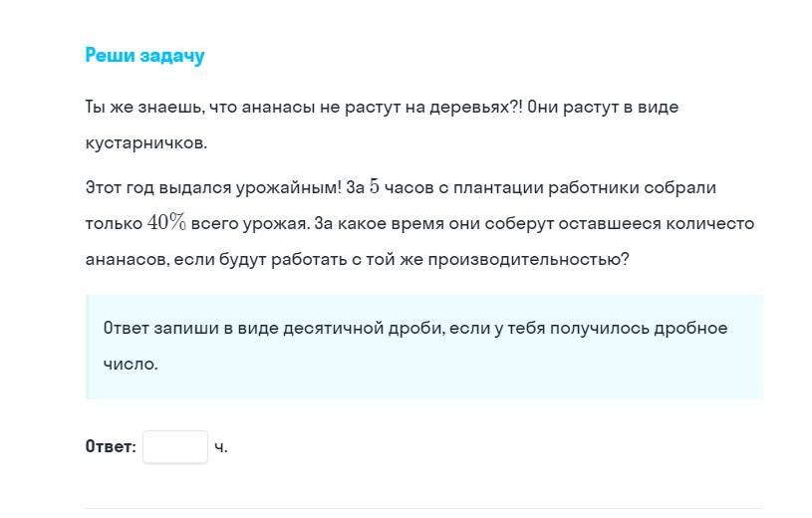Image resolution: width=812 pixels, height=518 pixels.
Task: Click the word "кустарничков"
Action: [146, 142]
